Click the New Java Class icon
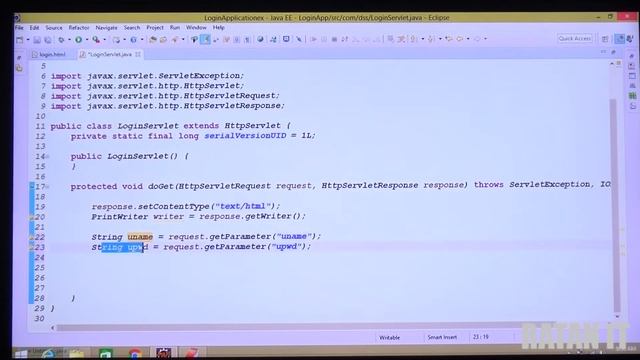Screen dimensions: 640x360 (133, 40)
